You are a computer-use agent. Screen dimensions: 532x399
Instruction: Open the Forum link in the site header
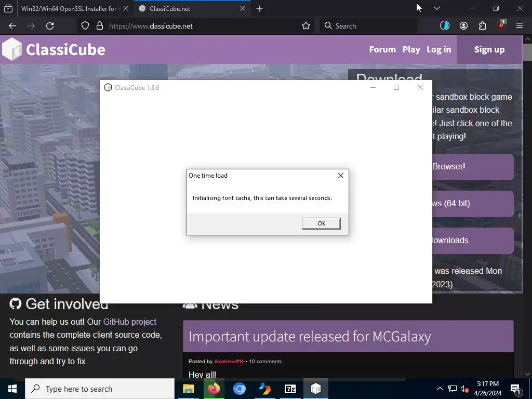(382, 49)
